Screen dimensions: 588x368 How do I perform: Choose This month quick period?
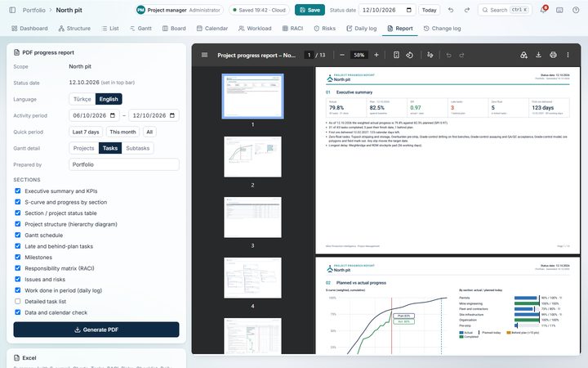122,132
